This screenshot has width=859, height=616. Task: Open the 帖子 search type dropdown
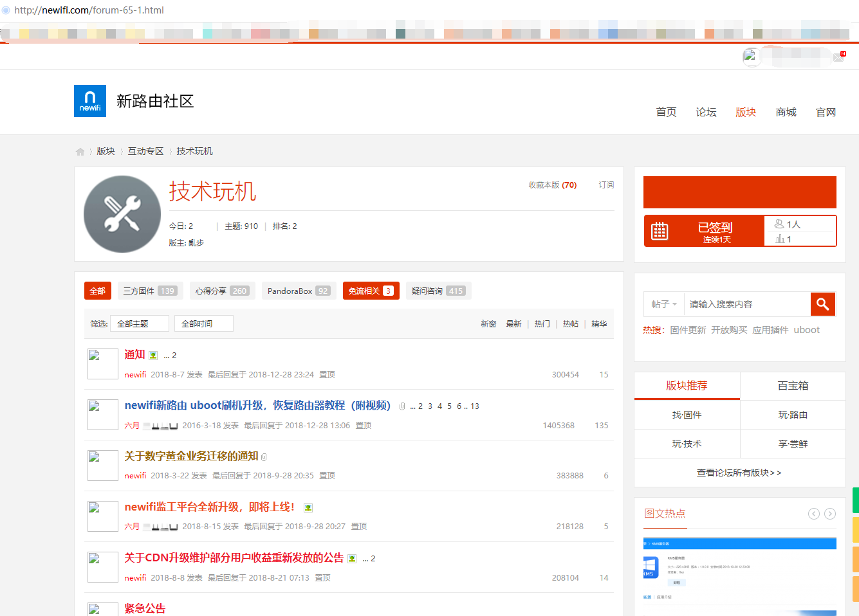(x=664, y=304)
